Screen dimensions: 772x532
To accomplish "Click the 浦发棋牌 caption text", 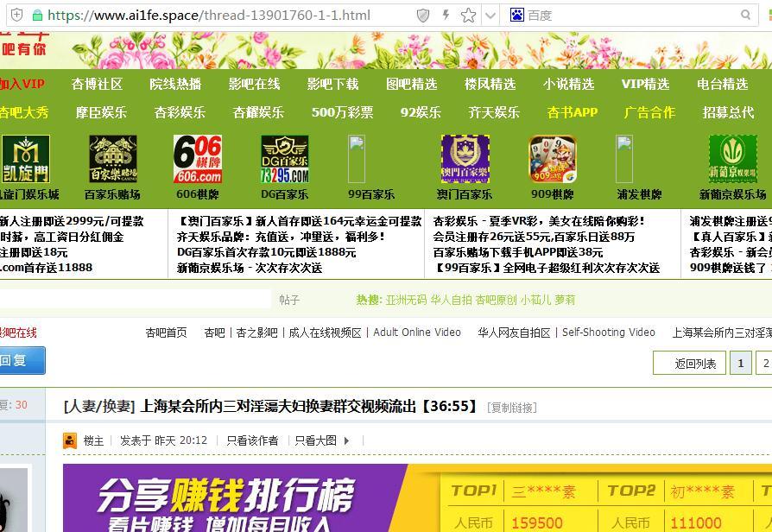I will coord(639,194).
